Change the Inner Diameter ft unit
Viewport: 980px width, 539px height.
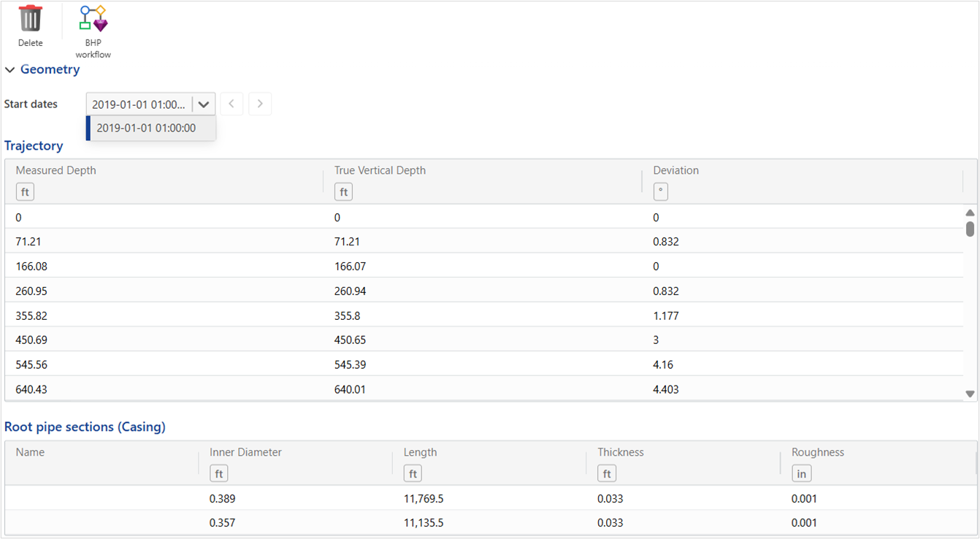coord(218,474)
